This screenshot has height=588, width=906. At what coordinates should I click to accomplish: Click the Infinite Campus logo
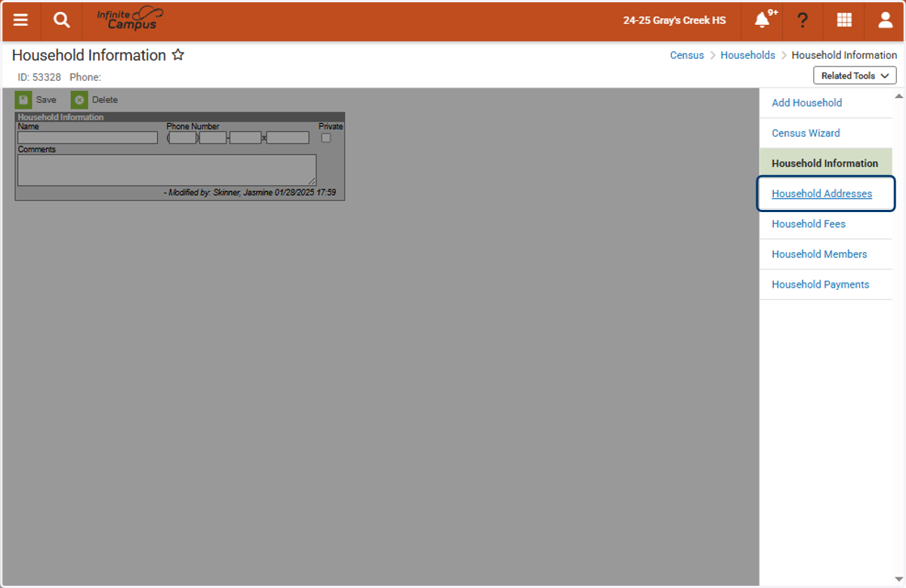pyautogui.click(x=130, y=20)
